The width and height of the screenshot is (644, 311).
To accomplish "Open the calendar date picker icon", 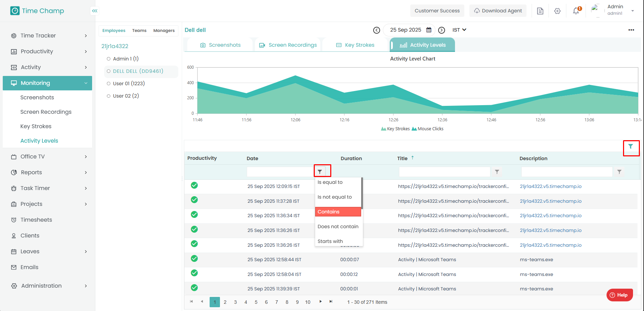I will pos(429,30).
